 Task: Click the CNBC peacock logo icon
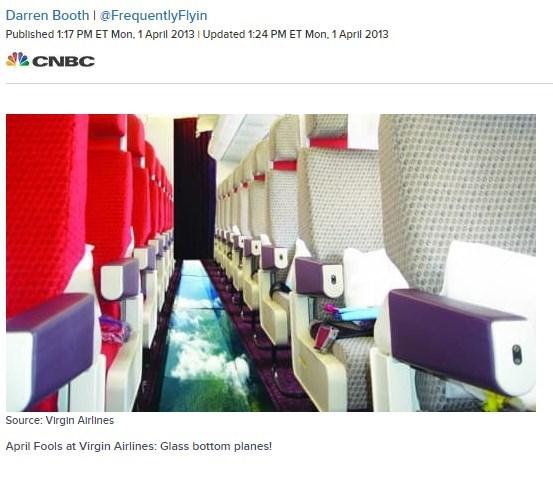[18, 60]
